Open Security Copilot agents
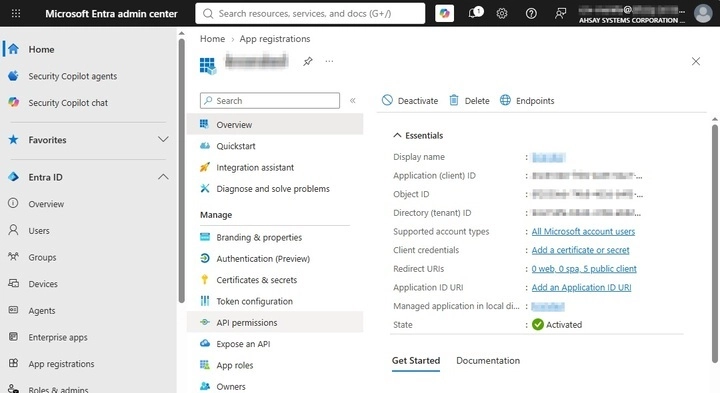Image resolution: width=720 pixels, height=393 pixels. (x=73, y=76)
